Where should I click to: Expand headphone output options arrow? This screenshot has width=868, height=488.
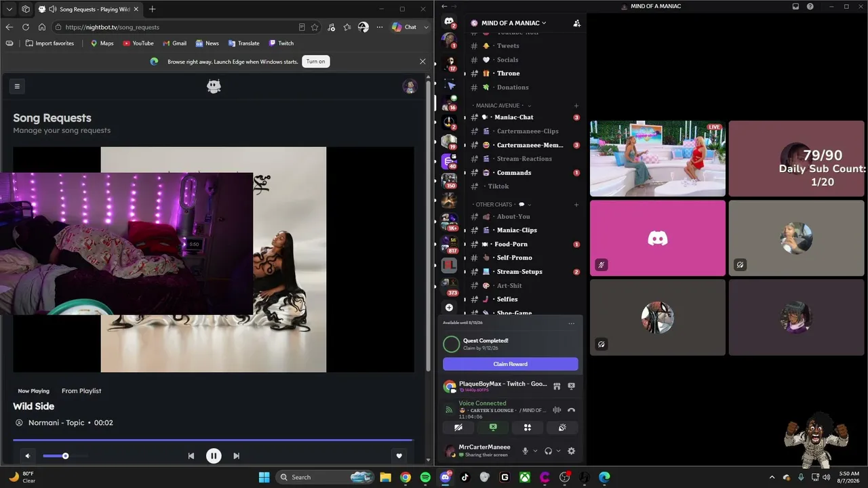click(x=558, y=451)
